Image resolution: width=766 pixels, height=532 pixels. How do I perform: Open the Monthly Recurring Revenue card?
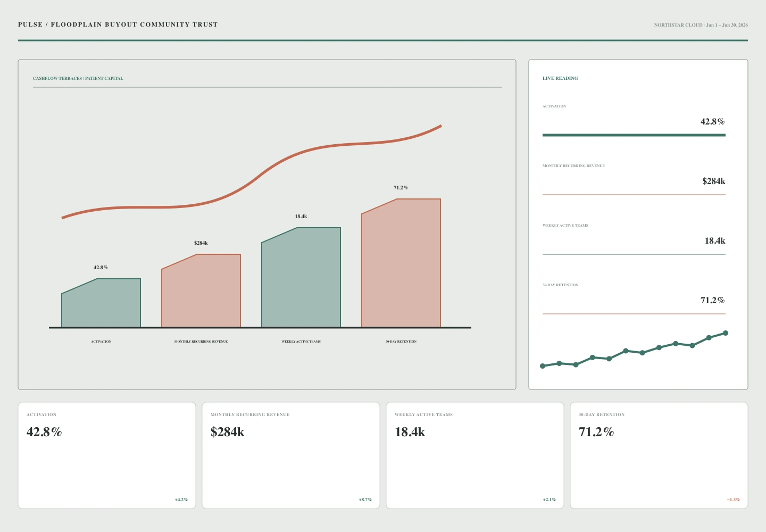[291, 455]
